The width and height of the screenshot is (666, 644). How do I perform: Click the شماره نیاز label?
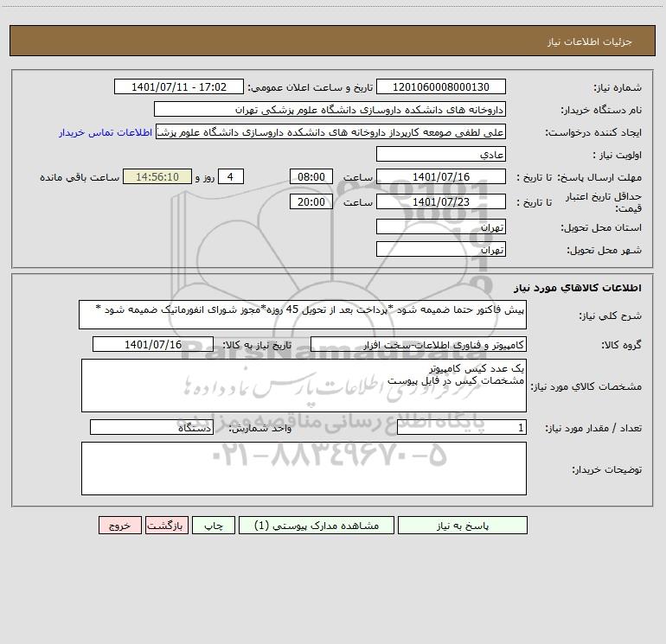618,88
